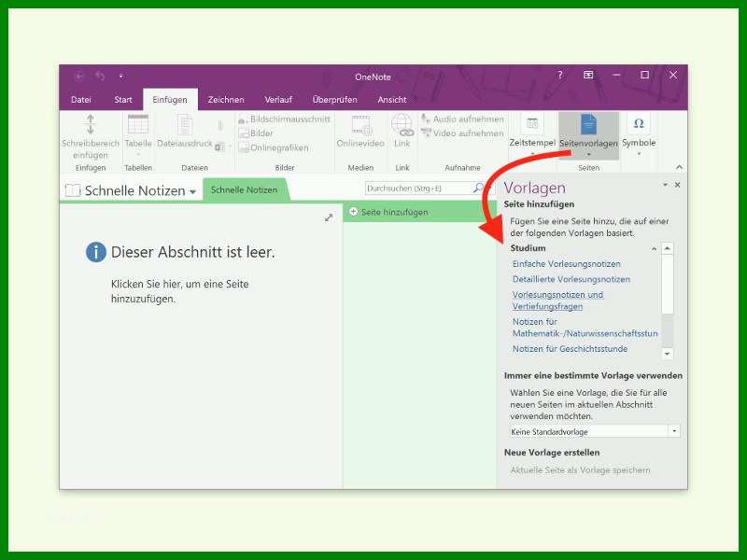Switch to the Start tab
747x560 pixels.
point(123,100)
